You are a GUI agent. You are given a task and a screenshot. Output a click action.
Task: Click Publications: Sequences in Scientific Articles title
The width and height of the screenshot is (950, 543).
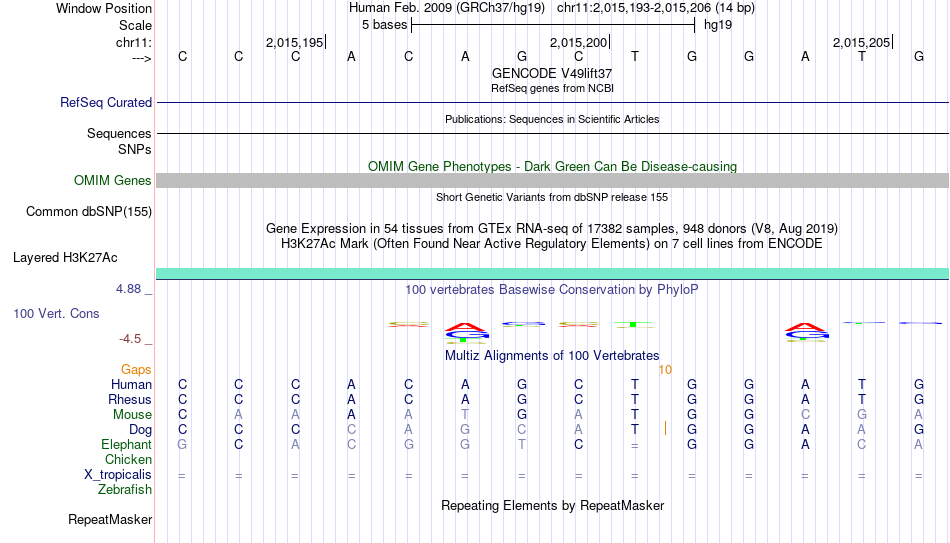pyautogui.click(x=552, y=119)
